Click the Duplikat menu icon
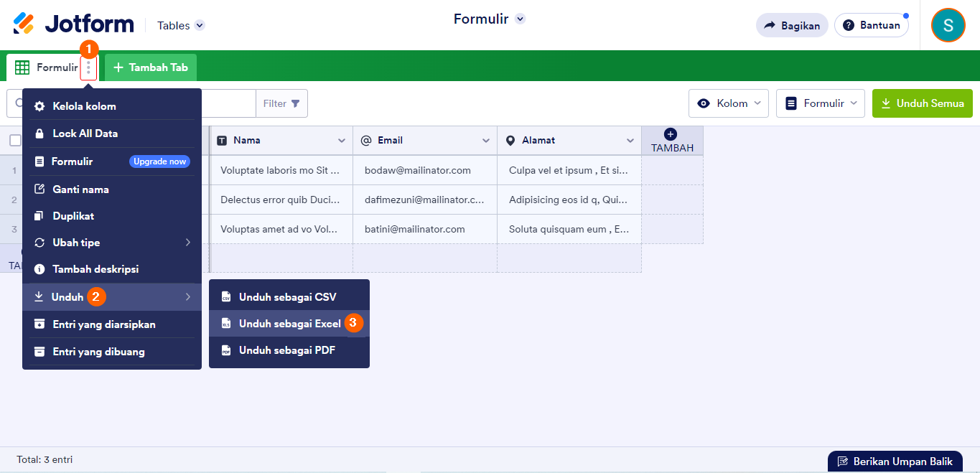 click(38, 215)
